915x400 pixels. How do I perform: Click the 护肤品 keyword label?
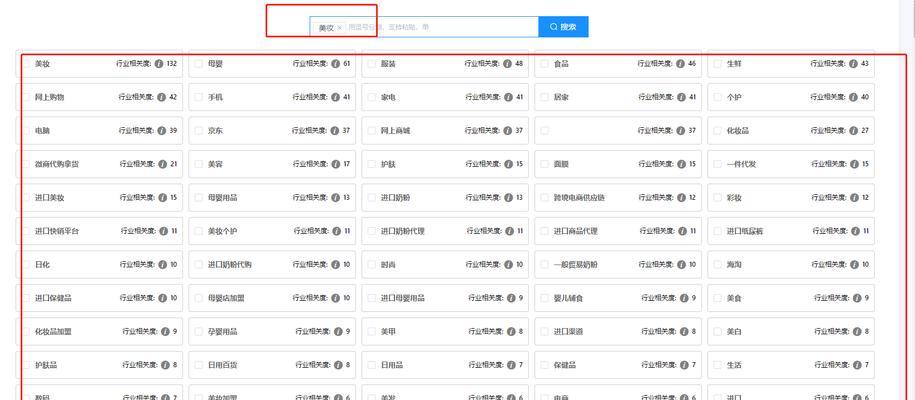[46, 365]
